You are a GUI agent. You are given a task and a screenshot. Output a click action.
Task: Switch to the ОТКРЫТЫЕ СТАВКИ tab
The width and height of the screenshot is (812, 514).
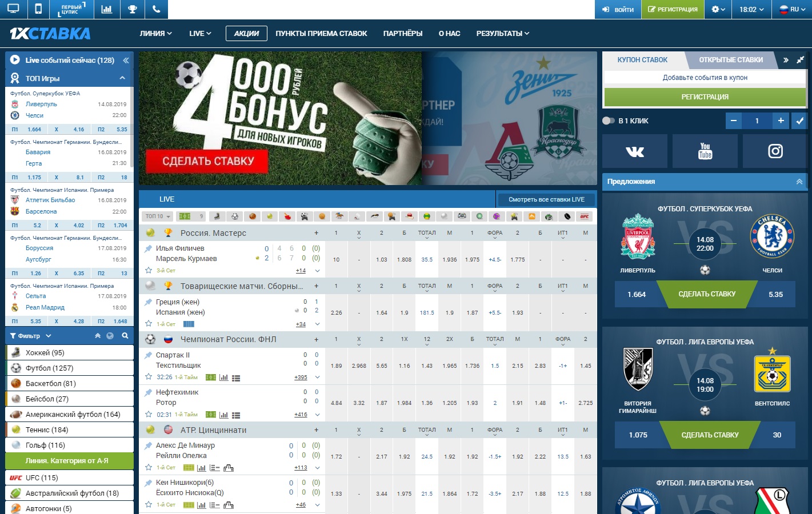[x=731, y=60]
